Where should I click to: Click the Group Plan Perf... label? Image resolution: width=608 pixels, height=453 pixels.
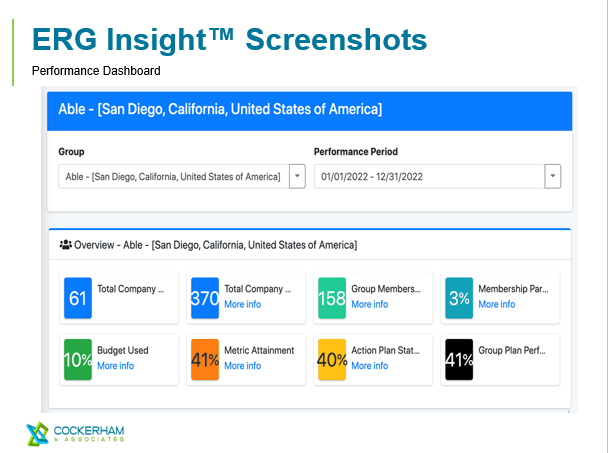coord(512,350)
